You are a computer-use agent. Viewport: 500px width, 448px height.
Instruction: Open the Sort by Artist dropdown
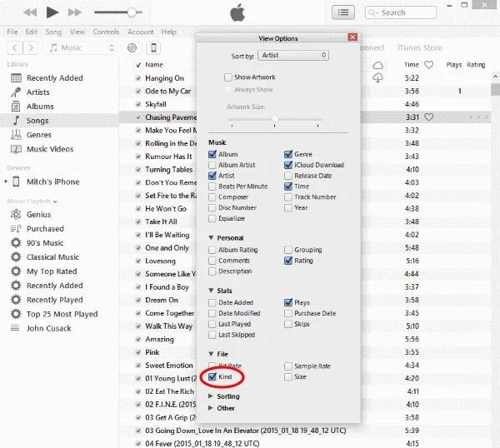point(293,56)
